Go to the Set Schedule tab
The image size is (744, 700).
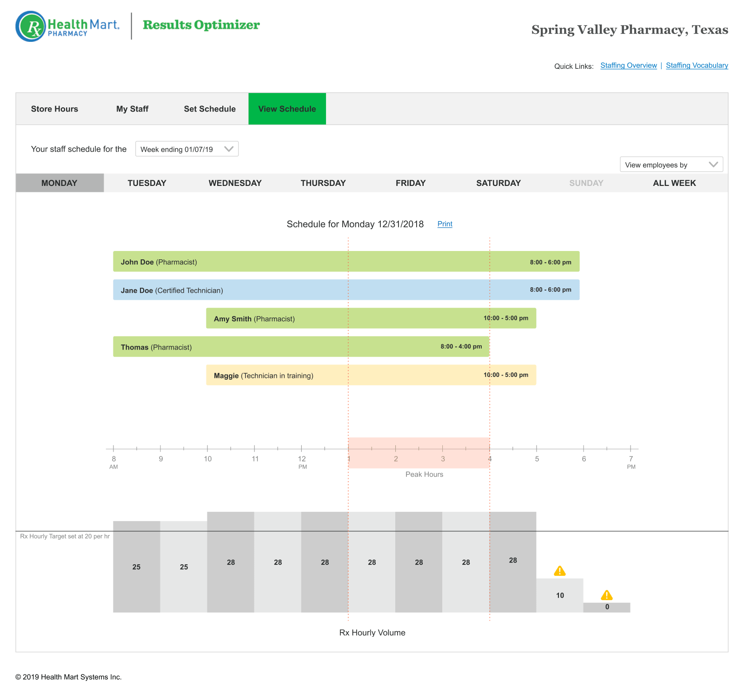(x=210, y=109)
